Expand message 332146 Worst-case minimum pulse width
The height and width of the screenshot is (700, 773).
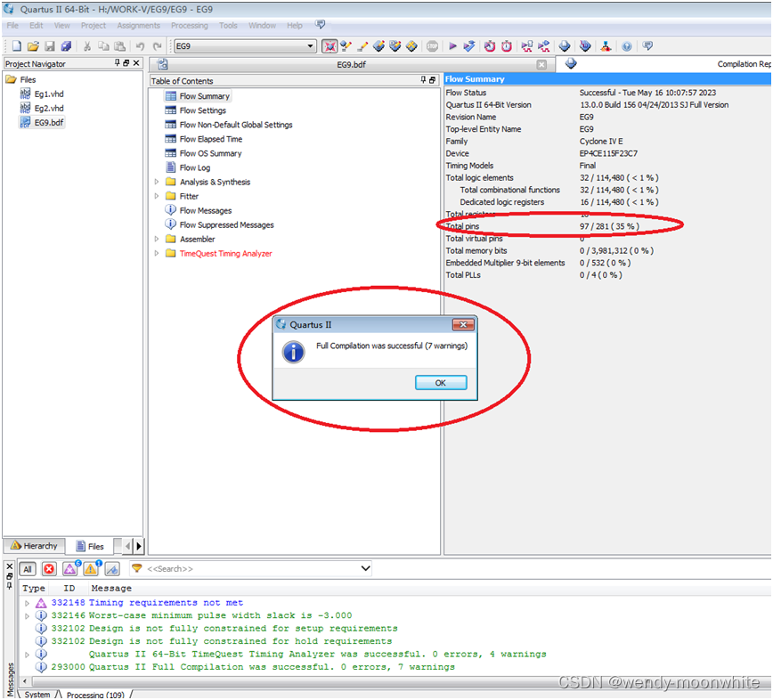pyautogui.click(x=27, y=615)
